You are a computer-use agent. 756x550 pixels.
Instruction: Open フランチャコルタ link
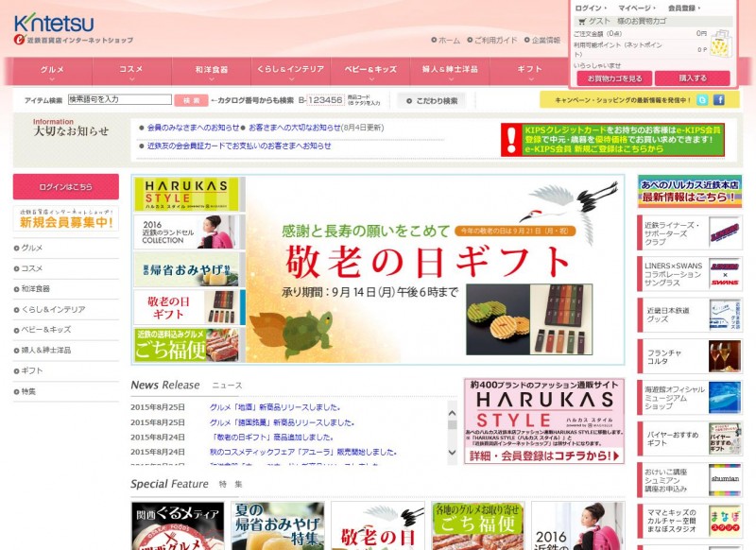(x=690, y=356)
